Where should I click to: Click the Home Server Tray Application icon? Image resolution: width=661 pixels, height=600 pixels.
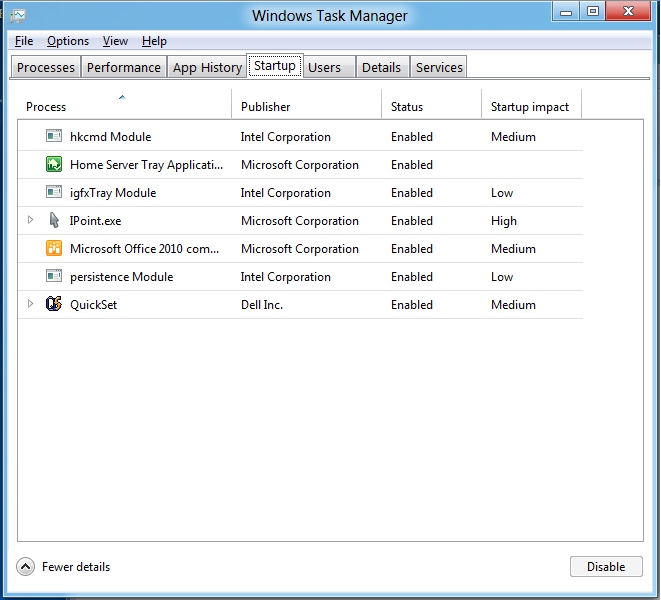(54, 164)
